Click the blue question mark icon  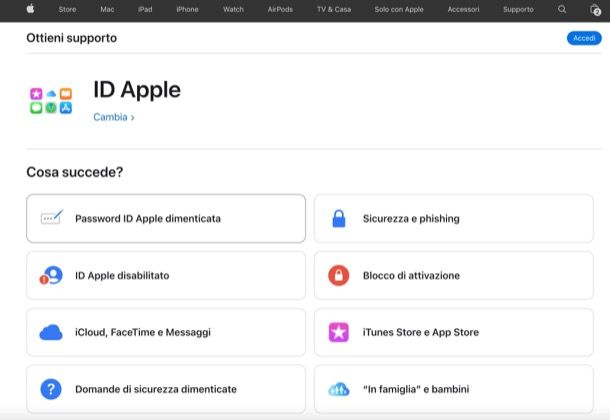[x=51, y=389]
